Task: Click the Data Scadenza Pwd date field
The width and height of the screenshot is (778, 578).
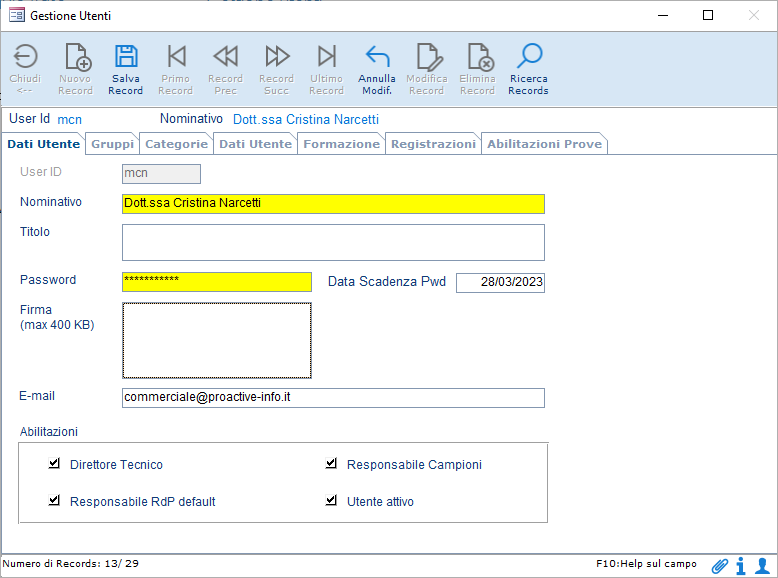Action: coord(500,282)
